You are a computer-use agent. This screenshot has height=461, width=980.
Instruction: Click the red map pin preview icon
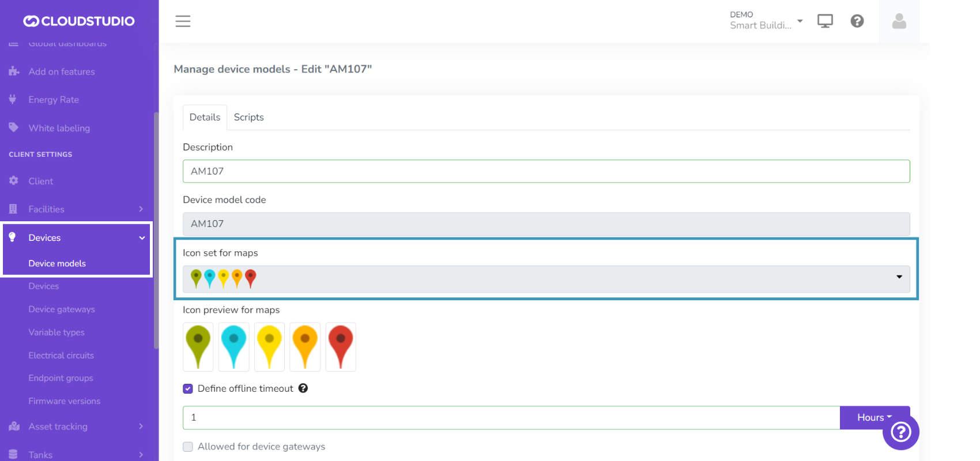click(341, 347)
